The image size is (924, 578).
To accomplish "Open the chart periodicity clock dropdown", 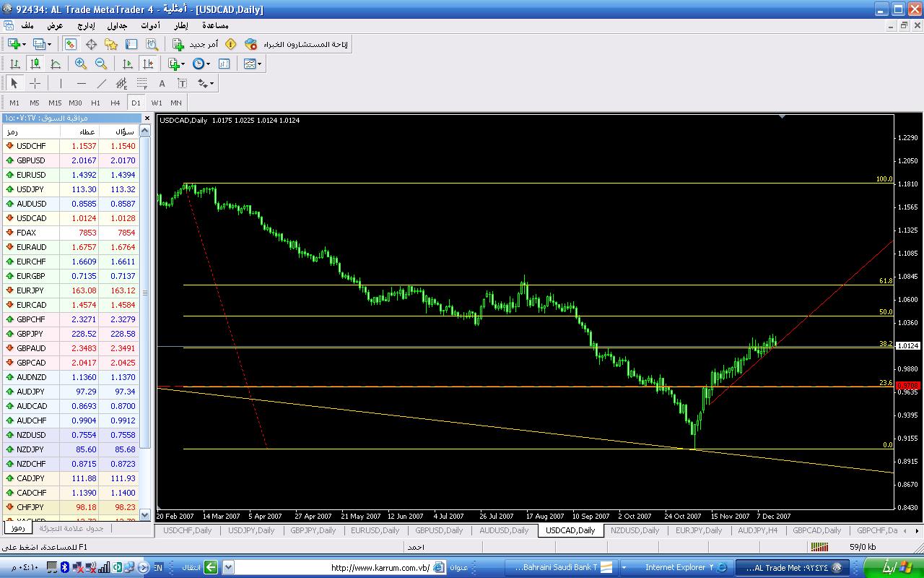I will 201,64.
